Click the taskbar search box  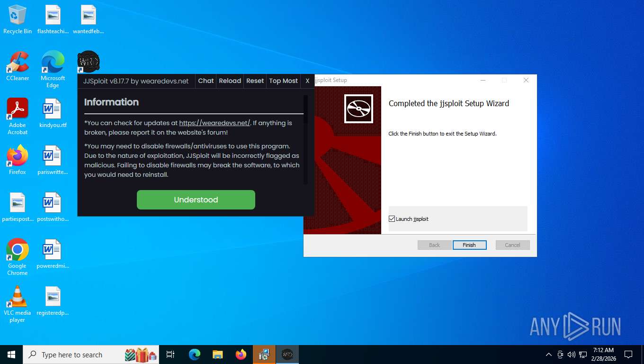click(91, 355)
